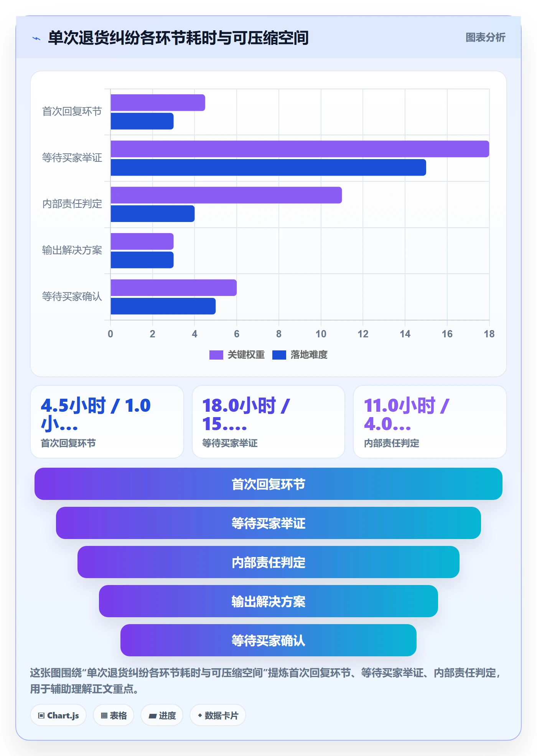Click the x-axis tick label 10
Image resolution: width=537 pixels, height=756 pixels.
(321, 334)
